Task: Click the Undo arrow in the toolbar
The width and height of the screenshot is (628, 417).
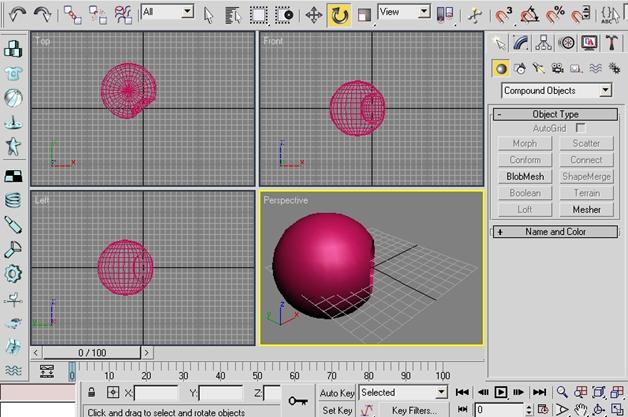Action: [x=18, y=14]
